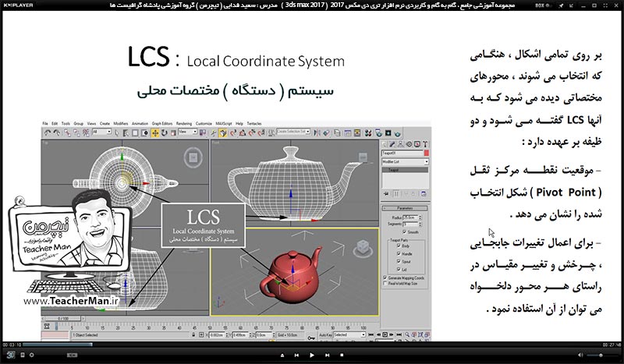Uncheck the Body teapot part
This screenshot has height=364, width=624.
399,246
